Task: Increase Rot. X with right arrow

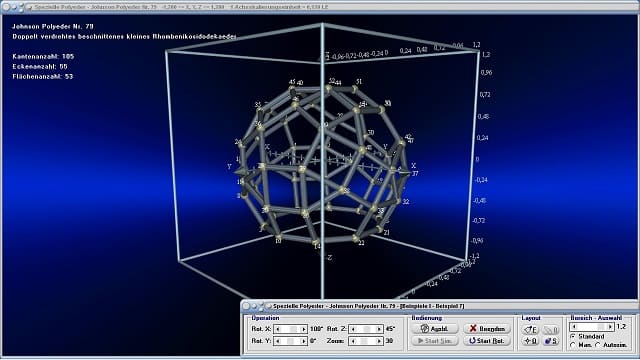Action: tap(304, 329)
